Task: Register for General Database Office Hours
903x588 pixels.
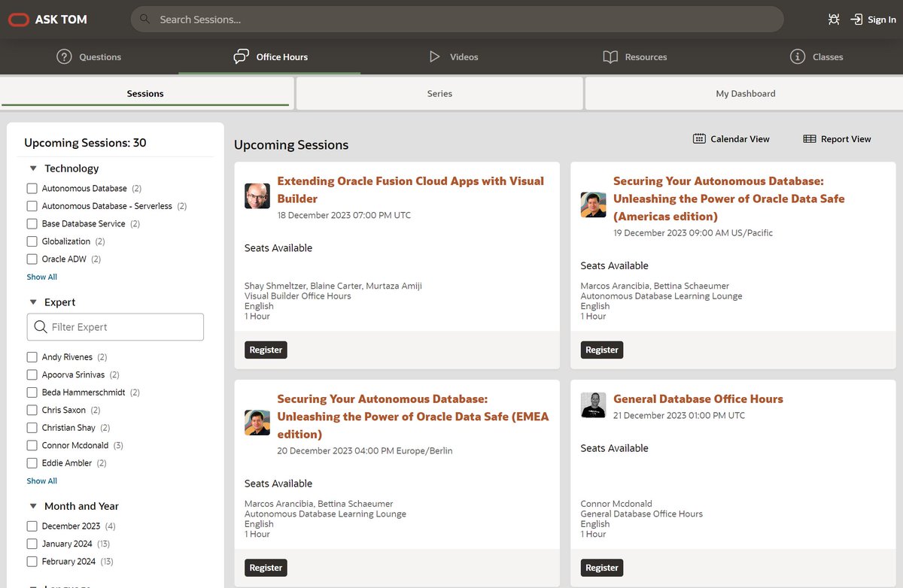Action: point(602,568)
